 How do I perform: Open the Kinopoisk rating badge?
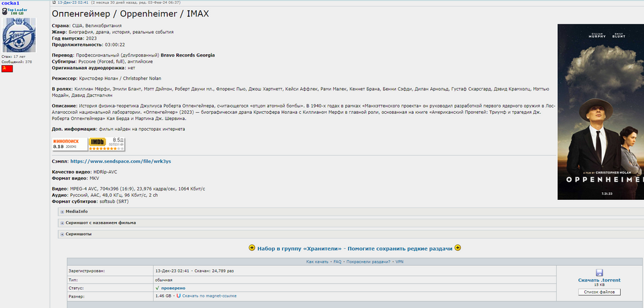pyautogui.click(x=70, y=144)
